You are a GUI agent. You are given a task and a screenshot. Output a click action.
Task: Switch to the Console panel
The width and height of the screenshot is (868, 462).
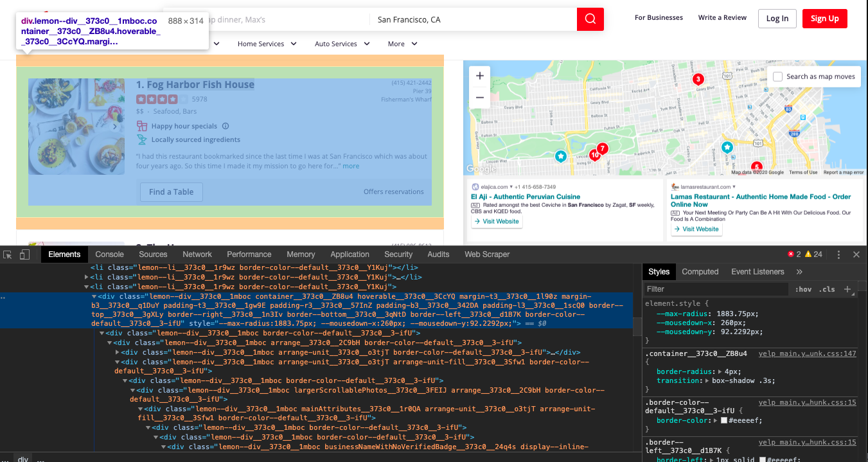[x=109, y=254]
